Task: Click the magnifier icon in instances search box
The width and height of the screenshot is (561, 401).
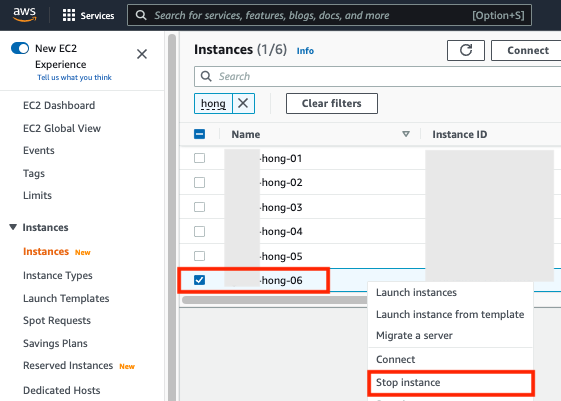Action: (206, 76)
